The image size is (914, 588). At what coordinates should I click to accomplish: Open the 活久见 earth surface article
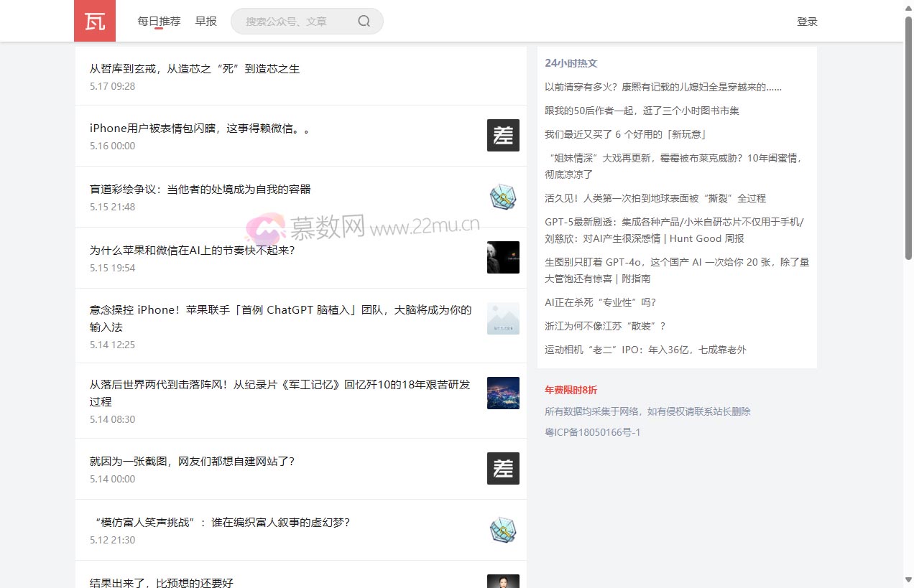pyautogui.click(x=656, y=197)
